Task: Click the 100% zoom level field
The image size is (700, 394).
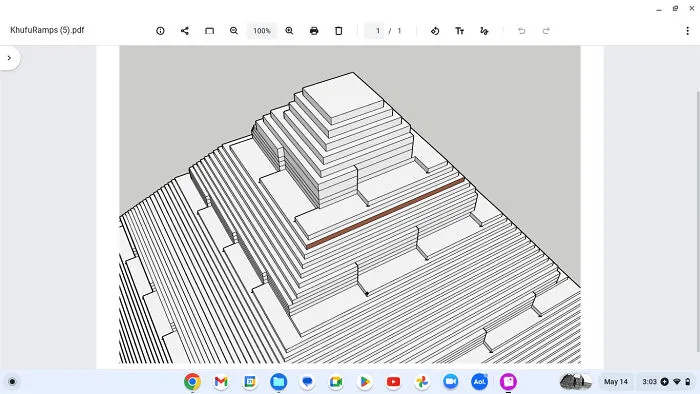Action: point(262,31)
